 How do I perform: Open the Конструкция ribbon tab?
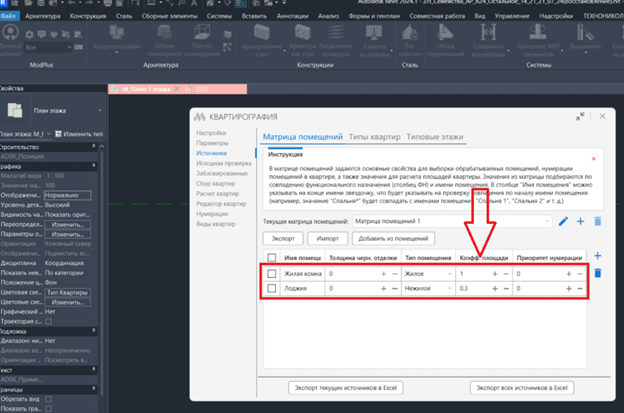pos(88,16)
